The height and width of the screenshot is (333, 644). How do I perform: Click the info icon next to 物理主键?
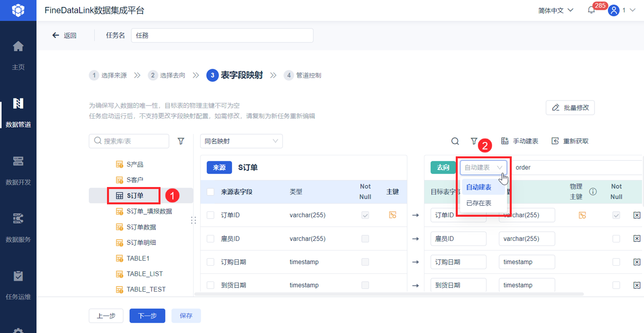point(592,191)
